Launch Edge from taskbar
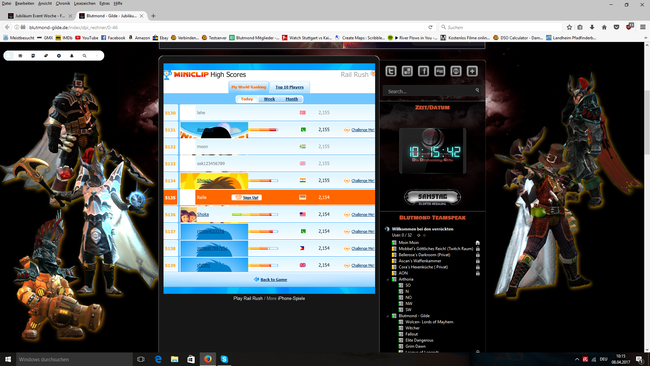Viewport: 650px width, 366px height. point(158,359)
